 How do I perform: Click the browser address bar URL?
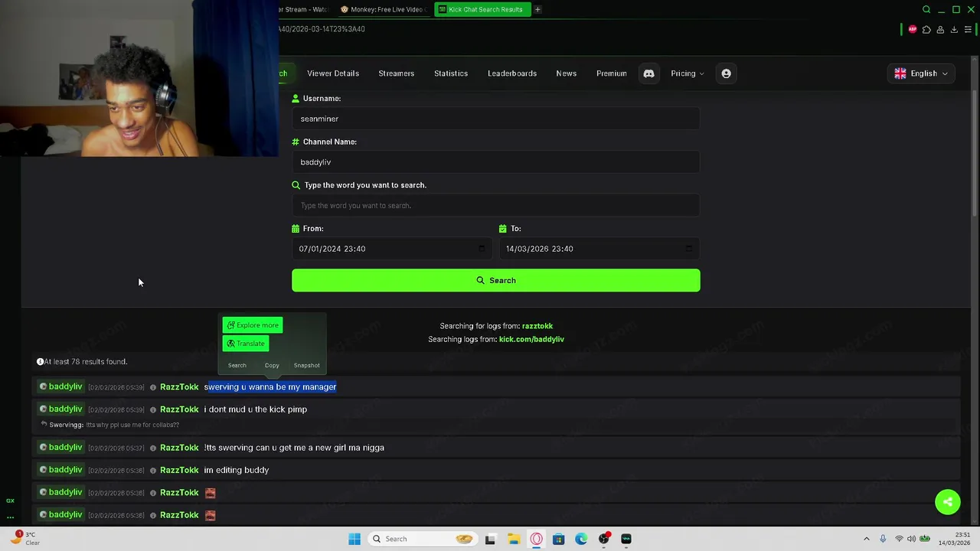click(322, 29)
